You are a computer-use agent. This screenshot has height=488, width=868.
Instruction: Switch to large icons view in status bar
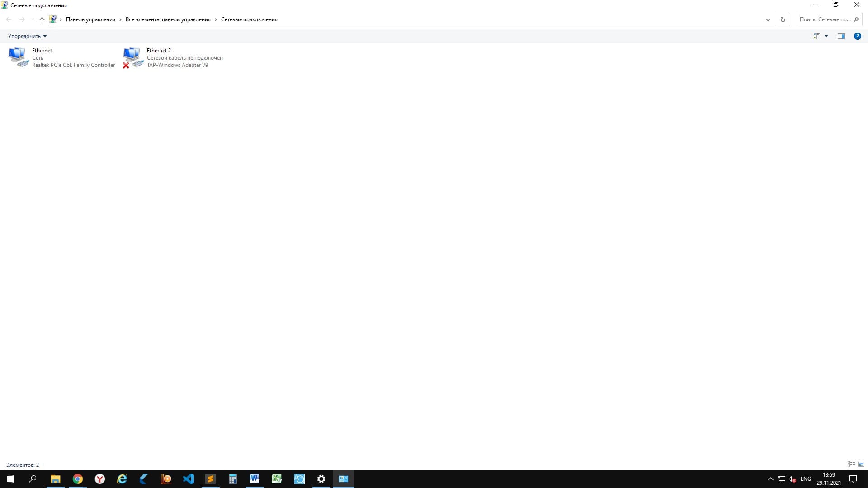click(x=861, y=465)
